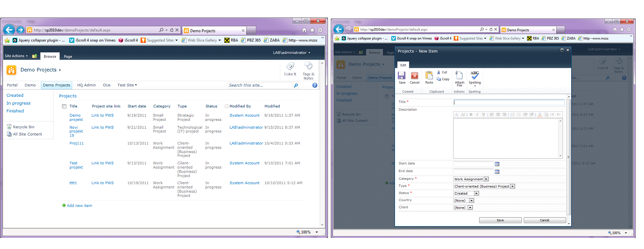Click the Save ribbon icon in New Item dialog
Viewport: 644px width, 249px height.
(x=402, y=77)
